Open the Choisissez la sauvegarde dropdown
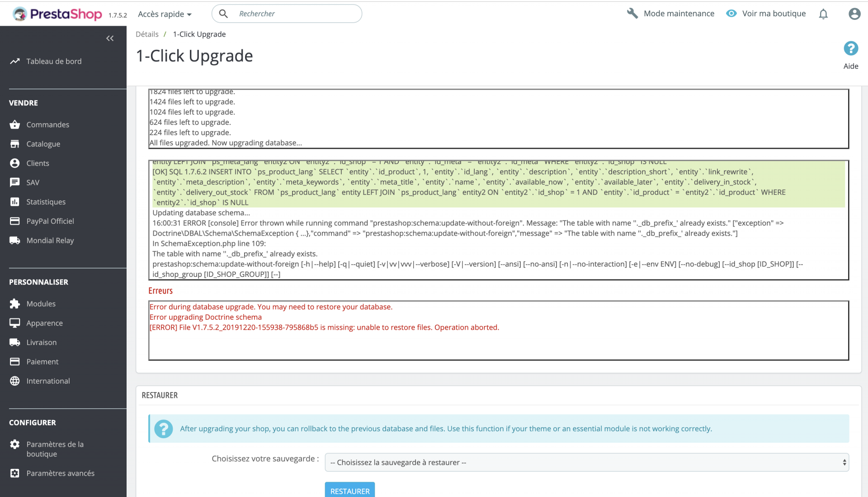 point(586,462)
